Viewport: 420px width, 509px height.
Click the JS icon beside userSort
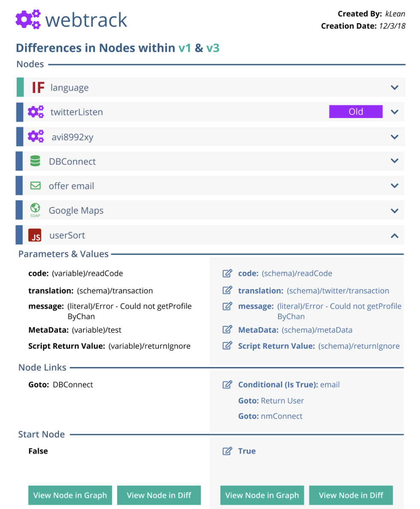coord(35,235)
